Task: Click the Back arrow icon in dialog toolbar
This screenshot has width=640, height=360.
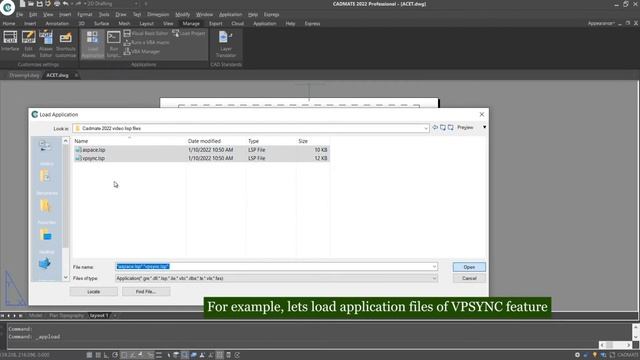Action: tap(435, 128)
